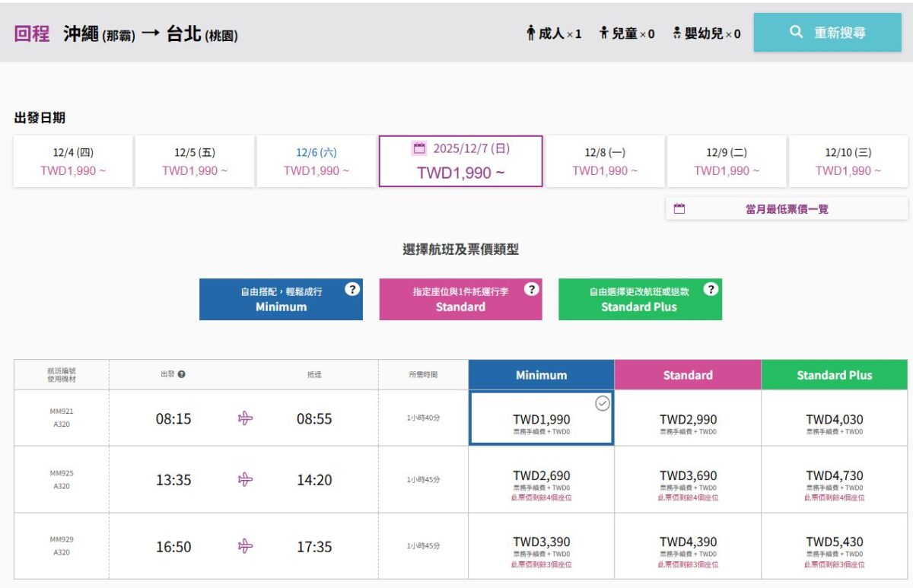
Task: Click the 16:50 departure time
Action: coord(173,547)
